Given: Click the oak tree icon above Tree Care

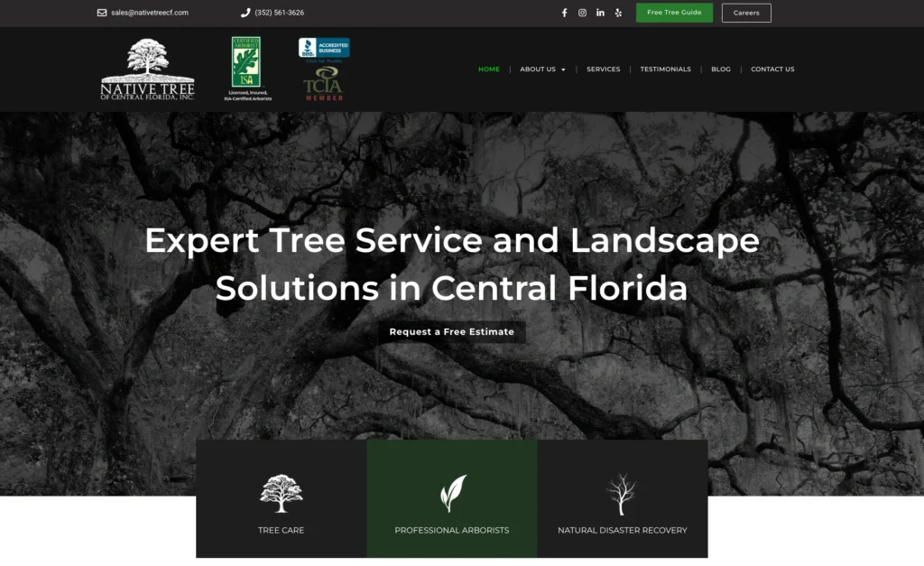Looking at the screenshot, I should 282,494.
